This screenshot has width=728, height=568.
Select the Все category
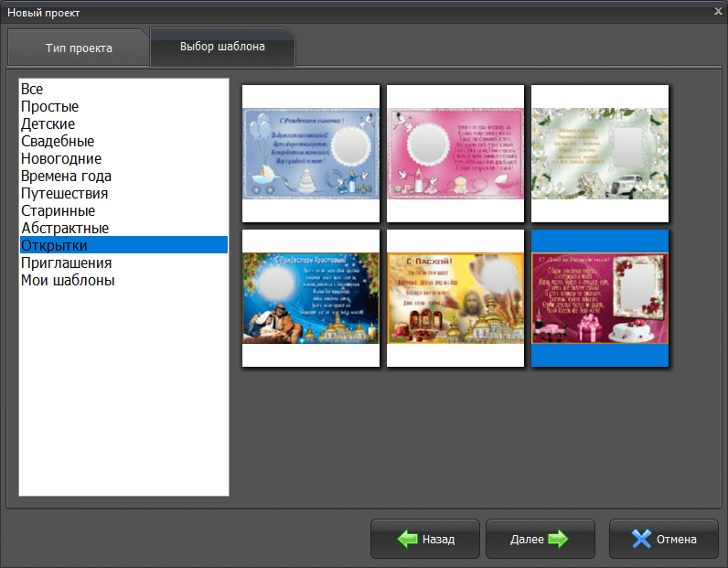[123, 89]
